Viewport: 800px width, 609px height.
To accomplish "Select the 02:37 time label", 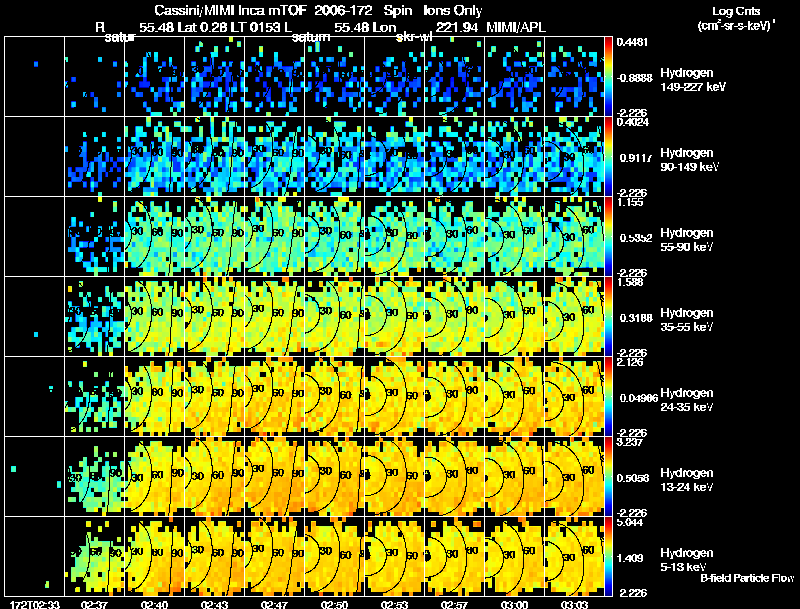I will [94, 604].
